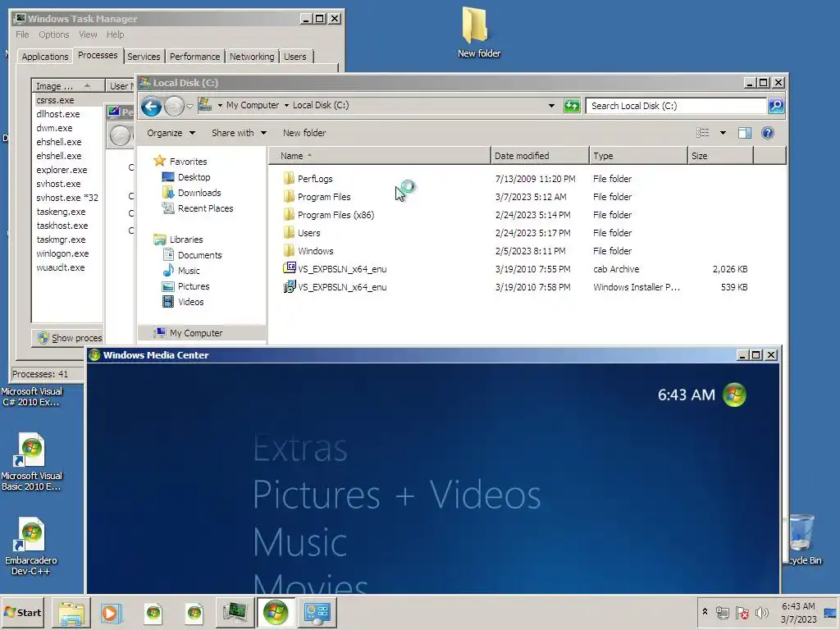Sort by the Name column header
The image size is (840, 630).
click(380, 156)
